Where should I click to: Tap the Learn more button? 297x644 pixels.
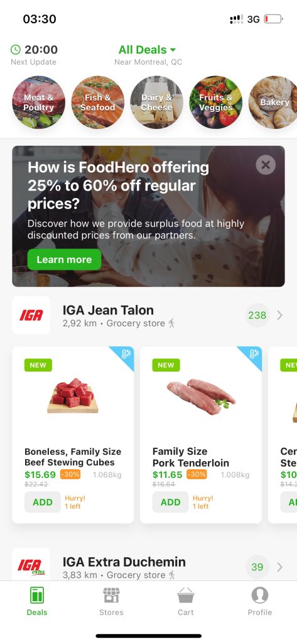coord(65,260)
